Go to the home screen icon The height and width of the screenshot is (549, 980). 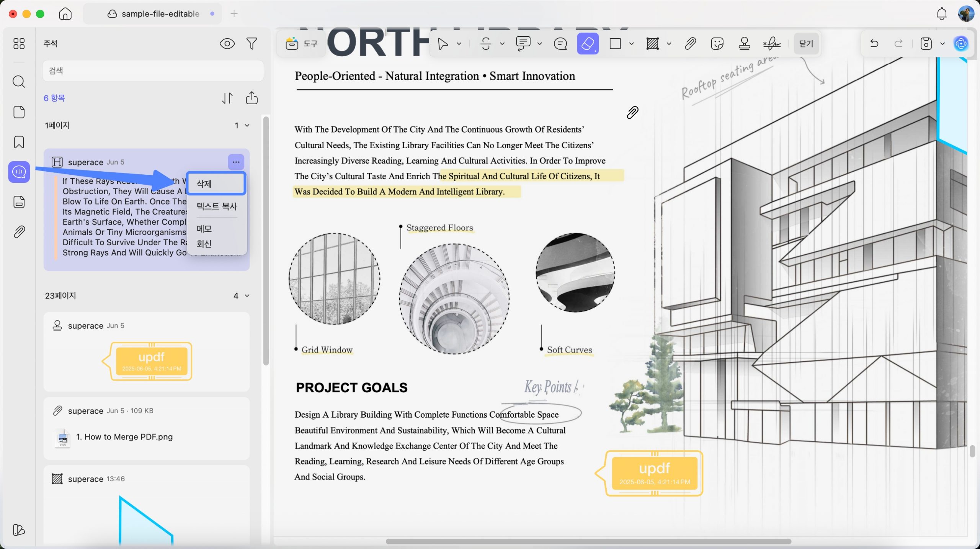(x=65, y=14)
